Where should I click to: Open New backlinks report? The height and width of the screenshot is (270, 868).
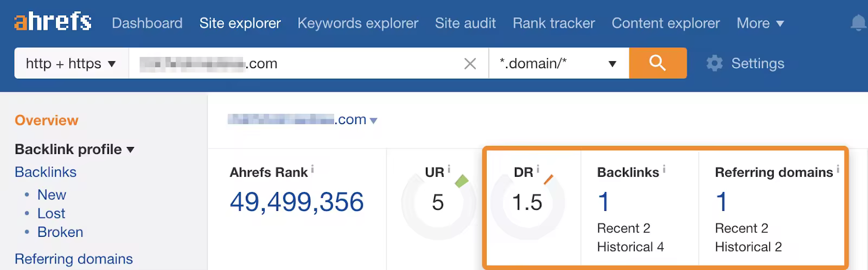(52, 195)
